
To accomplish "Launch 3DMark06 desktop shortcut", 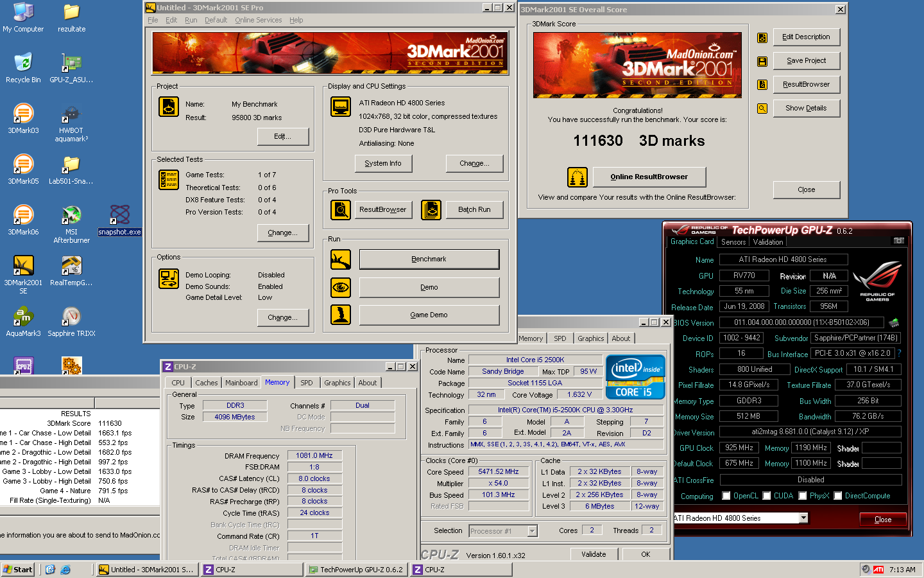I will tap(23, 220).
